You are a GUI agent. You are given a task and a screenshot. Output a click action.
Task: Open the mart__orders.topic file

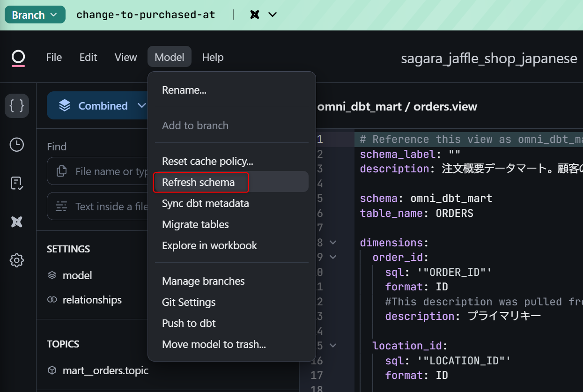coord(105,370)
